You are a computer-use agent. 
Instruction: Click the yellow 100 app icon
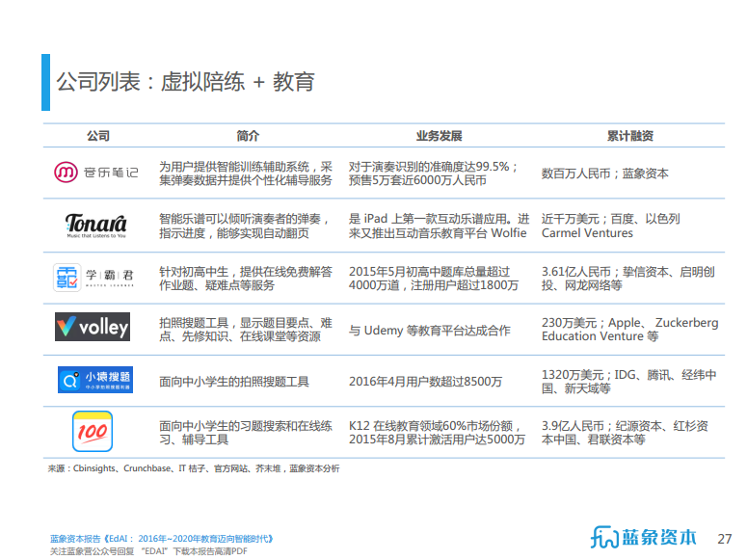93,431
